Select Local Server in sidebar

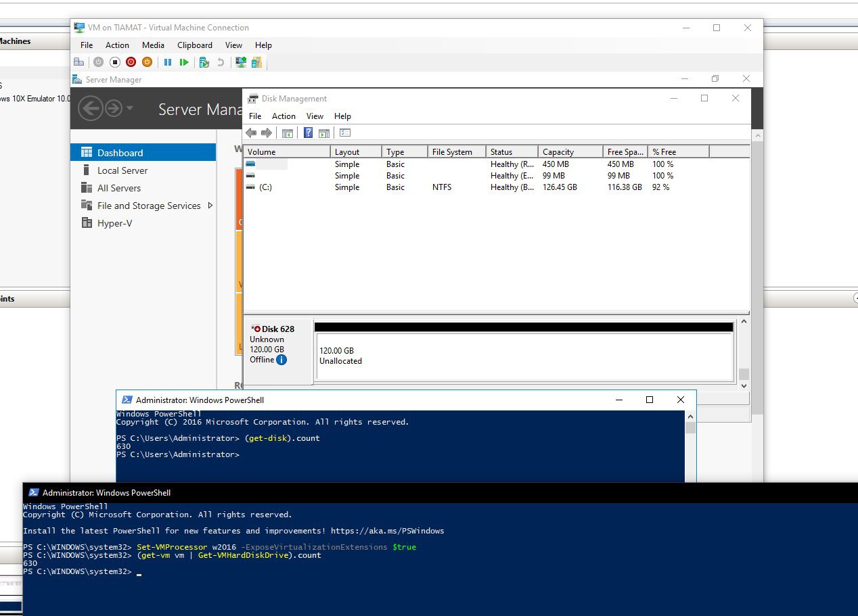[143, 170]
